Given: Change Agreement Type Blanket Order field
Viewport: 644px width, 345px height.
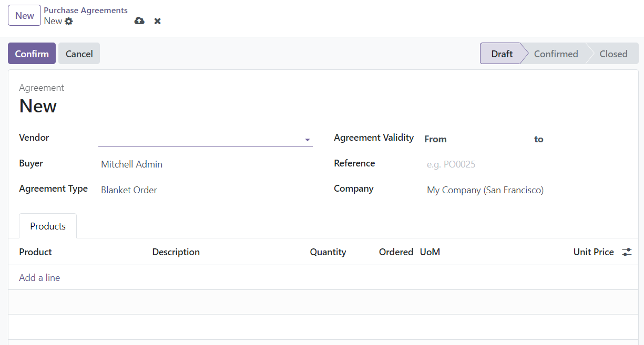Looking at the screenshot, I should (x=205, y=190).
